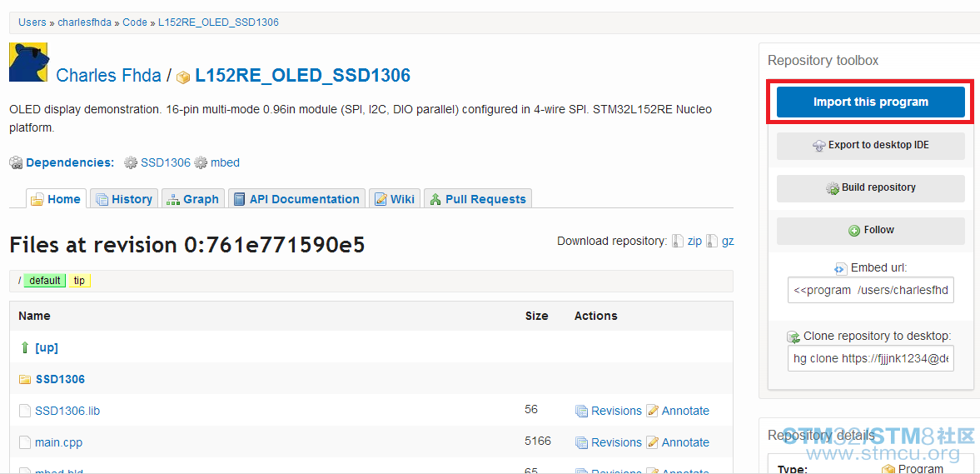Click the Name column header
The width and height of the screenshot is (980, 474).
click(34, 316)
